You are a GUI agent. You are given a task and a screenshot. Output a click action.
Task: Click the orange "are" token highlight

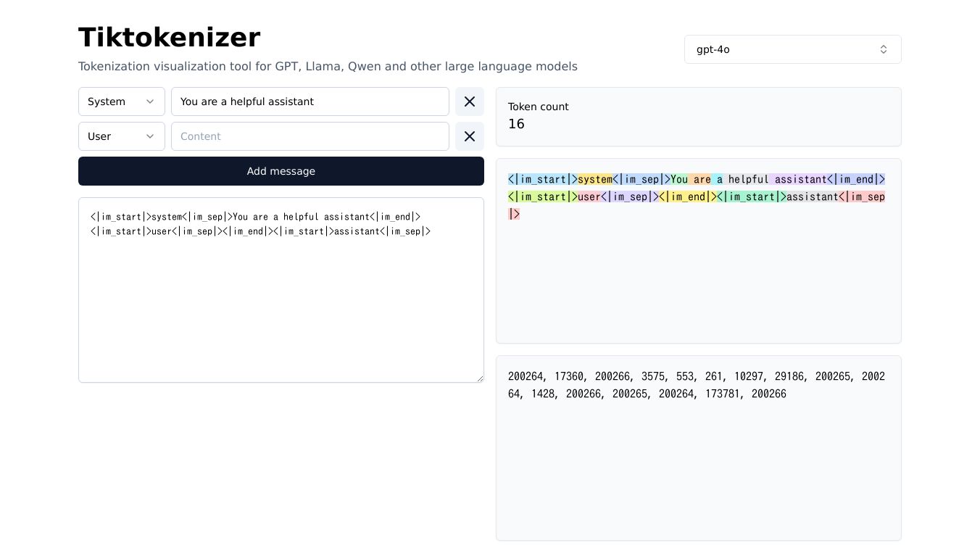click(x=701, y=179)
